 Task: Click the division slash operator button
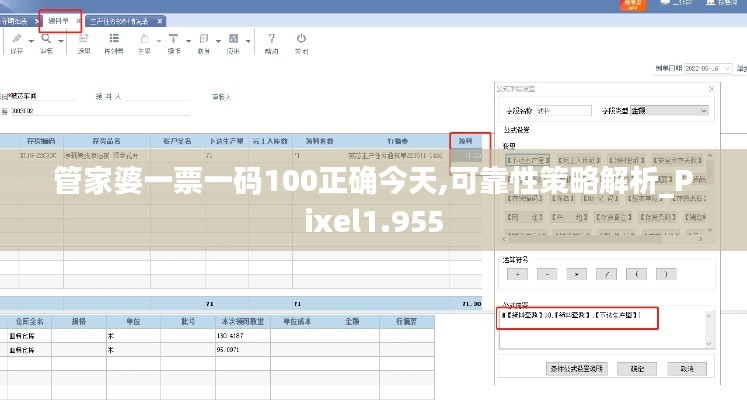[606, 273]
